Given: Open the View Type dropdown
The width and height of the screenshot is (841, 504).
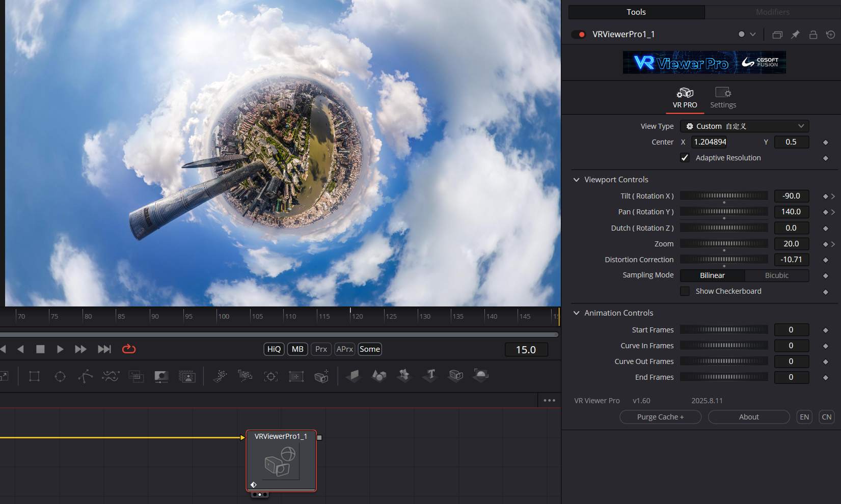Looking at the screenshot, I should pyautogui.click(x=744, y=126).
